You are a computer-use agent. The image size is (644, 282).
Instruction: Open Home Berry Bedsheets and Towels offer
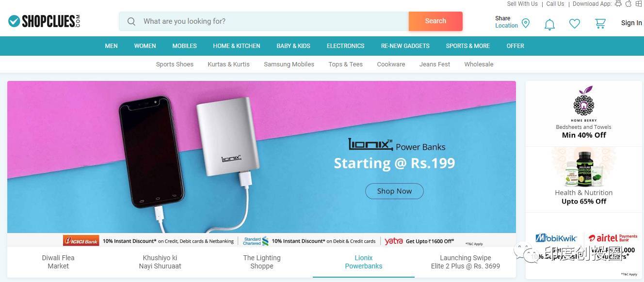point(584,113)
